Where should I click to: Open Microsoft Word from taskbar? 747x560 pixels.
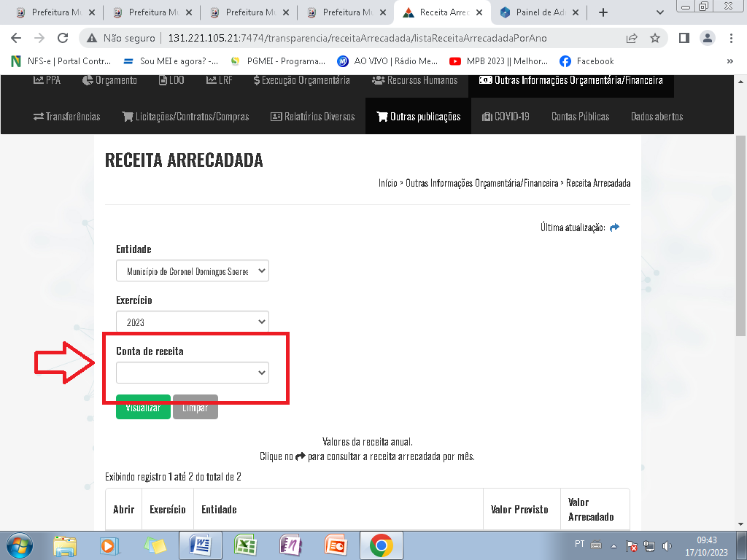200,545
